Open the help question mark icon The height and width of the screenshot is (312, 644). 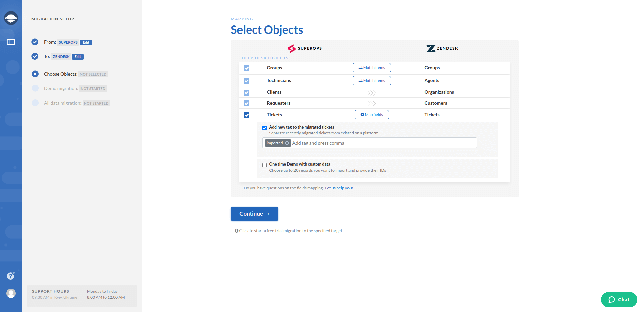pos(11,276)
